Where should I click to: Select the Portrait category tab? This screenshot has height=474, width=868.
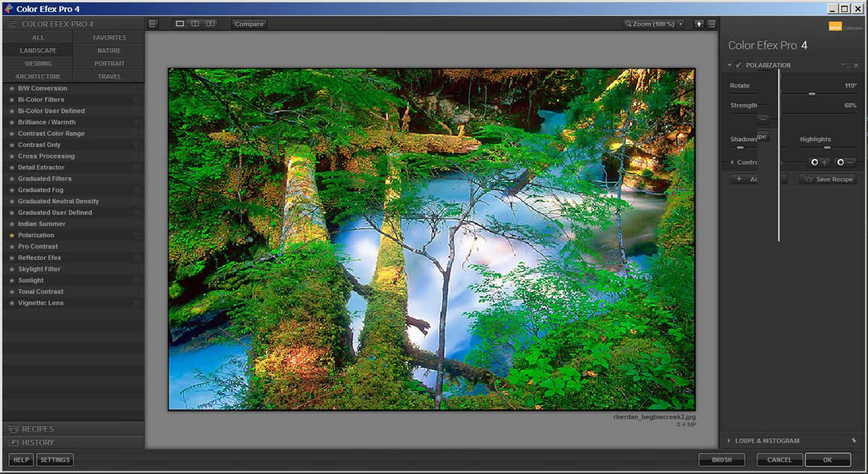(x=109, y=63)
